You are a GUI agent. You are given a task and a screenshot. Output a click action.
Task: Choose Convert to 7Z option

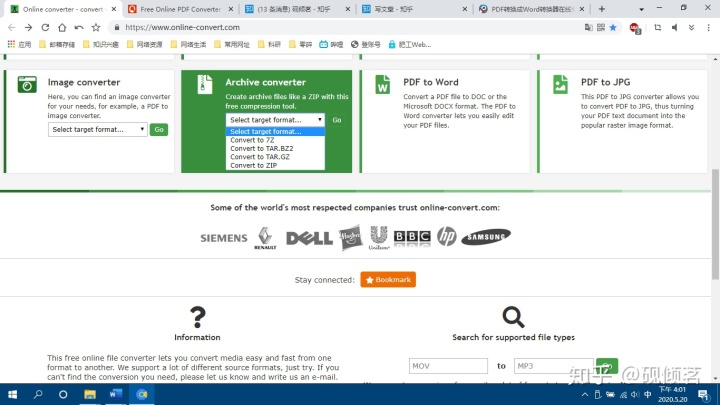pos(275,140)
